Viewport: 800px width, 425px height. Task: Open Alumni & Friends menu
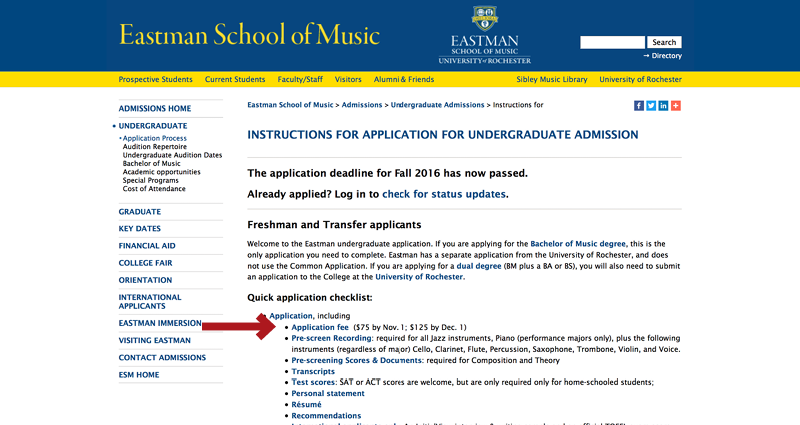click(x=404, y=80)
